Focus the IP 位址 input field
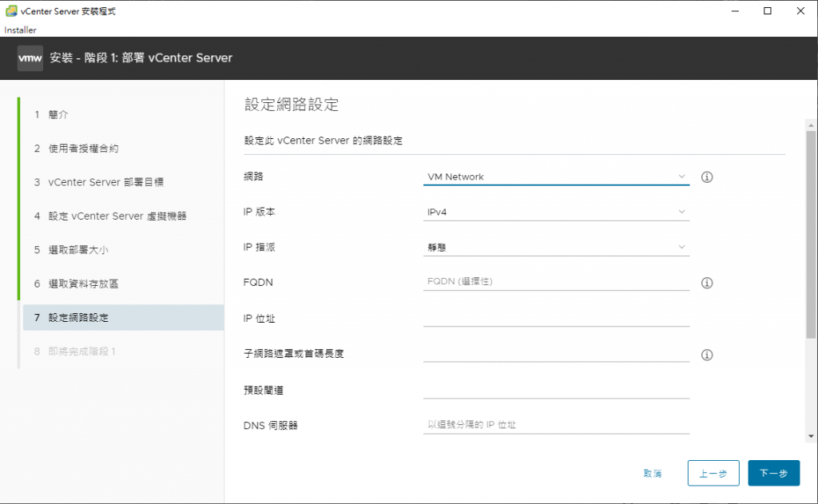Screen dimensions: 818x504 click(556, 318)
